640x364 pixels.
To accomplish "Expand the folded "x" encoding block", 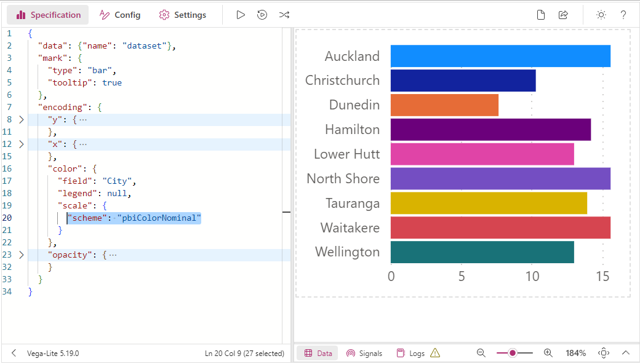I will (x=21, y=144).
